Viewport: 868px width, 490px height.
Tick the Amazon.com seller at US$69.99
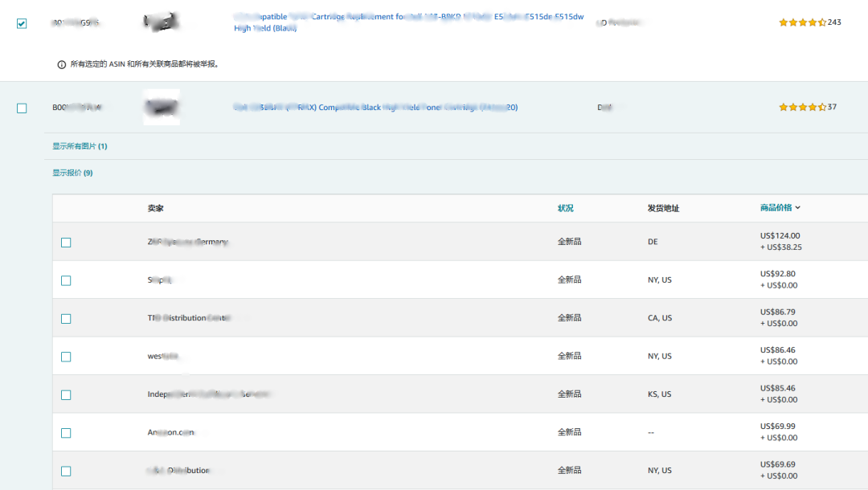point(66,433)
